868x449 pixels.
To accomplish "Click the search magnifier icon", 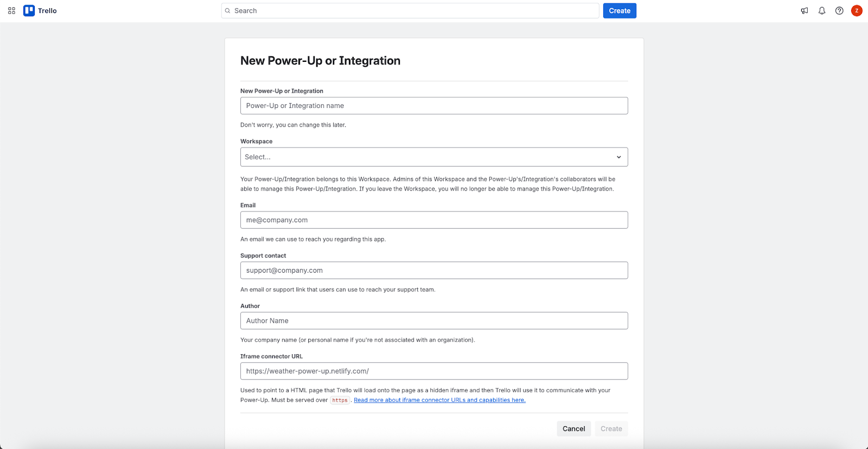I will coord(228,11).
